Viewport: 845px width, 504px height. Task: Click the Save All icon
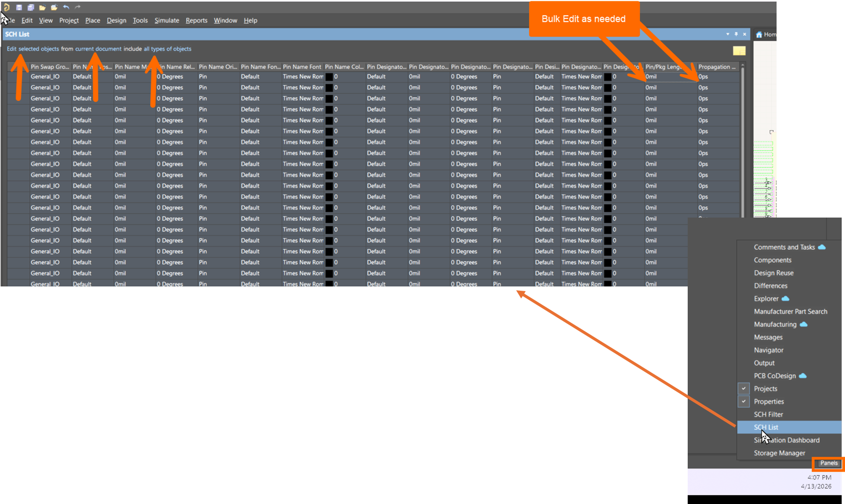click(x=31, y=8)
